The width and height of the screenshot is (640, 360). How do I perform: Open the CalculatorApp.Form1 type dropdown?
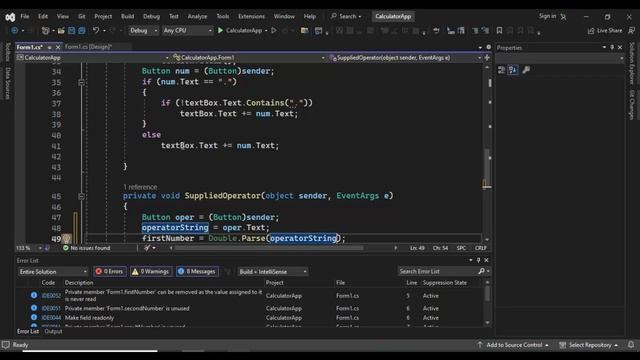[x=249, y=58]
